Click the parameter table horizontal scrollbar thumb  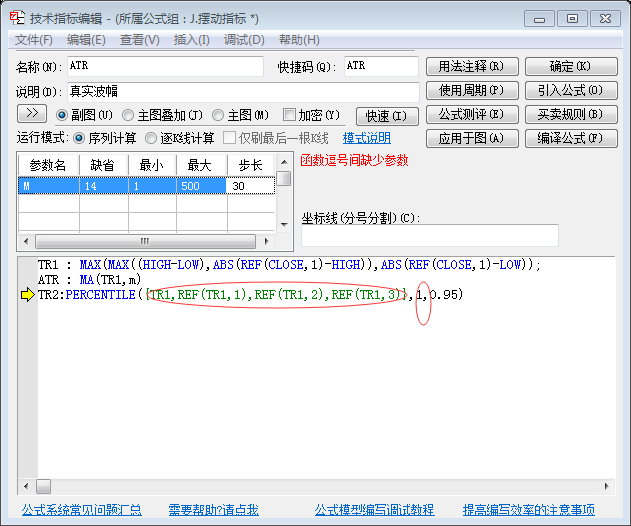(x=145, y=241)
